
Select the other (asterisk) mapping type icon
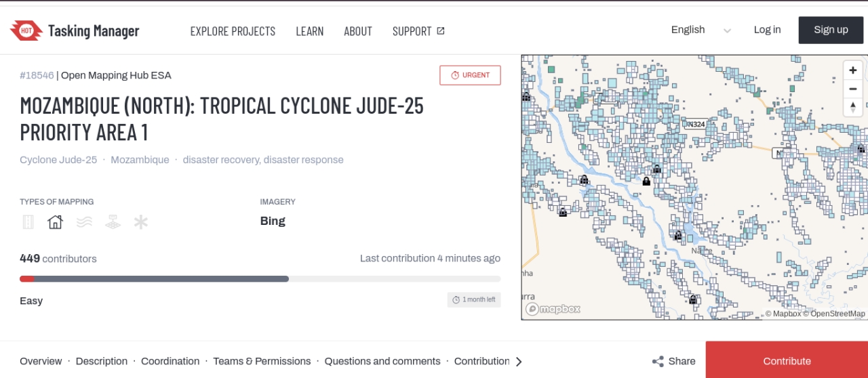(140, 222)
